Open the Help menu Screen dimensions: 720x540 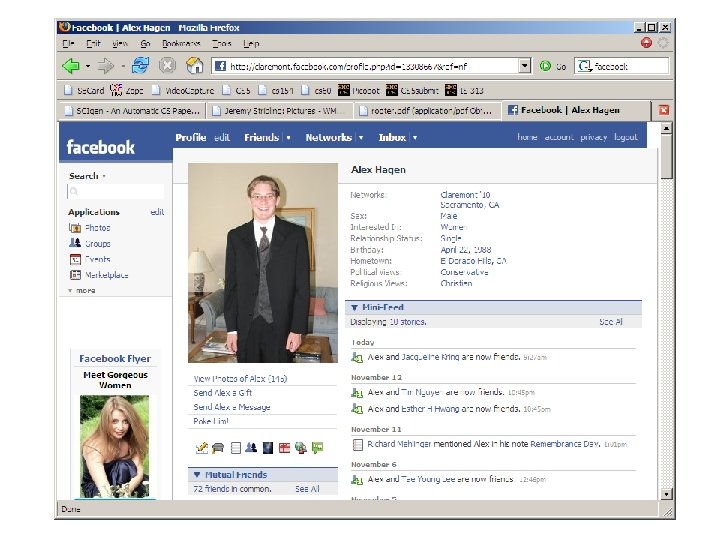(x=251, y=44)
